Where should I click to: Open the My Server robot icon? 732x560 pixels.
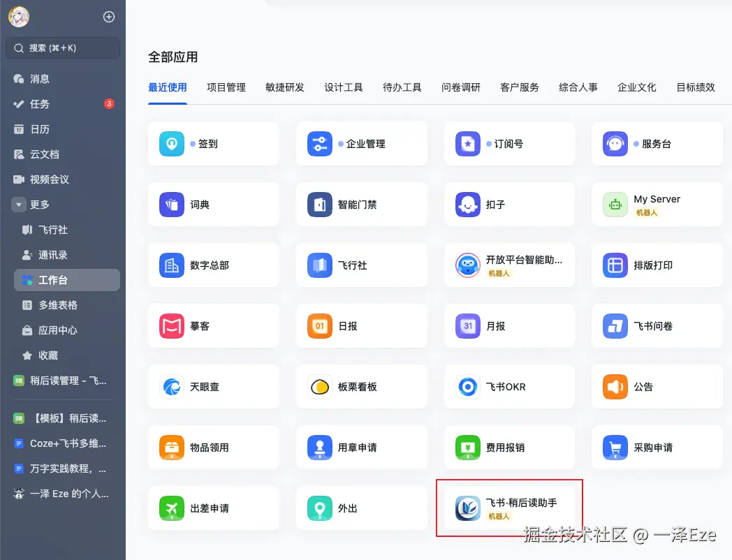point(615,205)
